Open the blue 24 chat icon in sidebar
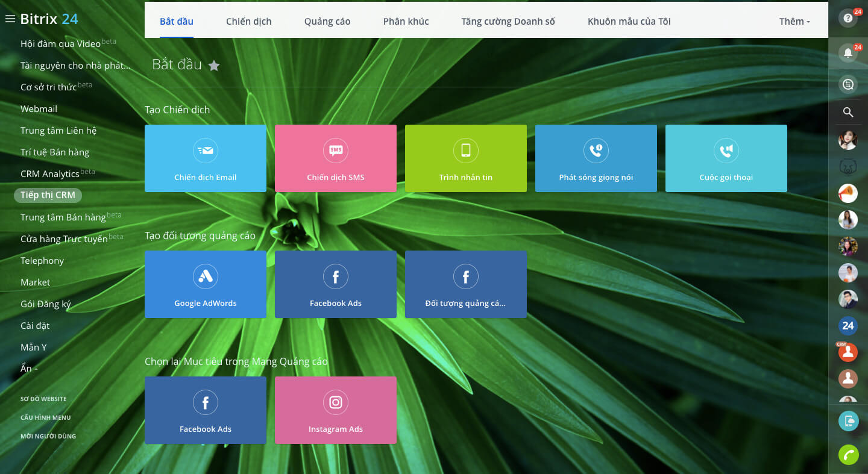868x474 pixels. tap(848, 326)
